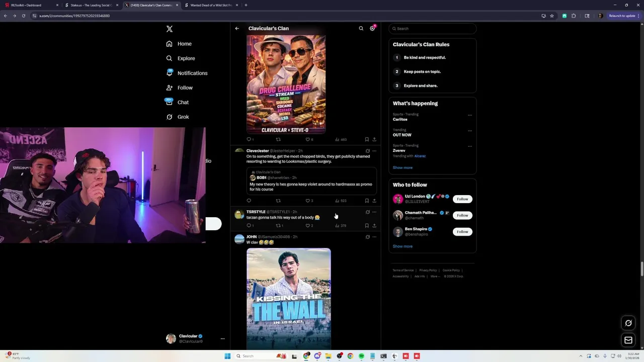
Task: Repost CleverJester's post
Action: 278,201
